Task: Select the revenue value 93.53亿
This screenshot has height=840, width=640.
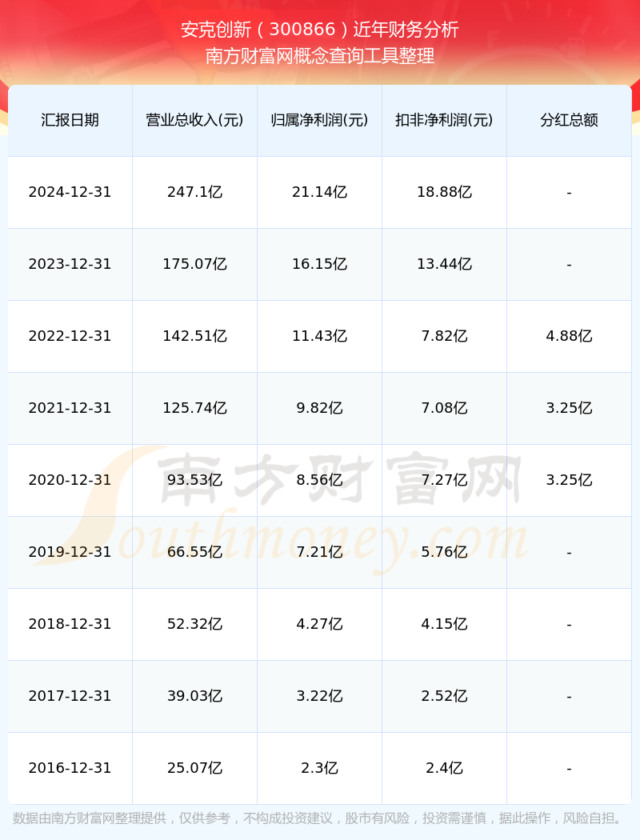Action: pyautogui.click(x=194, y=480)
